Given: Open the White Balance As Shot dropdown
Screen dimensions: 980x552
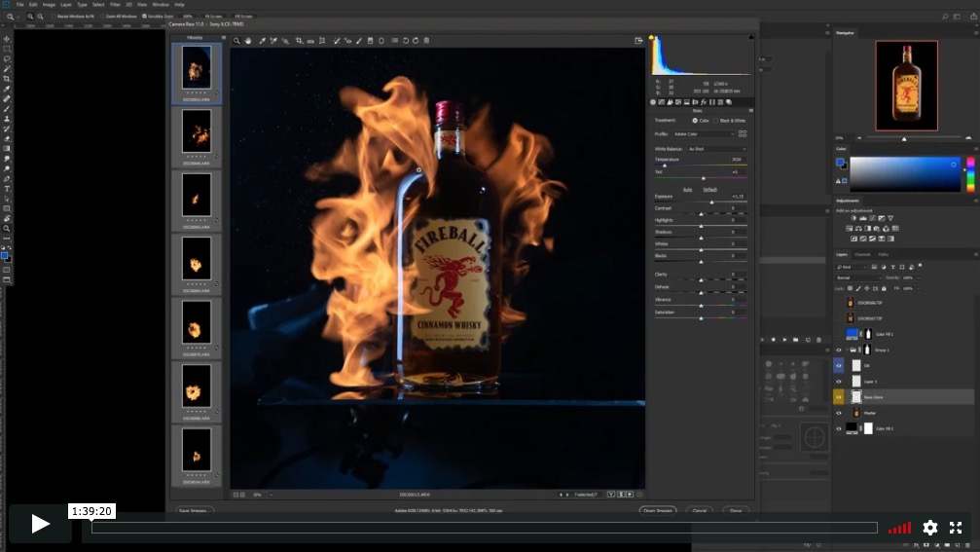Looking at the screenshot, I should pos(717,149).
